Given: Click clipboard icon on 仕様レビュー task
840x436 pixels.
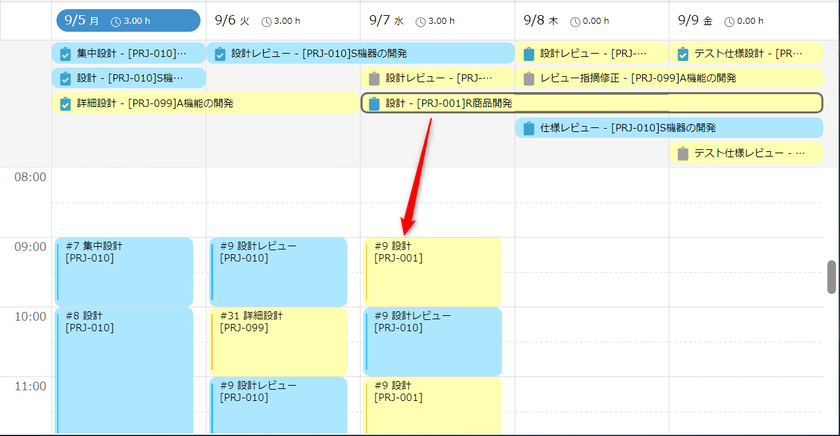Looking at the screenshot, I should (x=529, y=128).
